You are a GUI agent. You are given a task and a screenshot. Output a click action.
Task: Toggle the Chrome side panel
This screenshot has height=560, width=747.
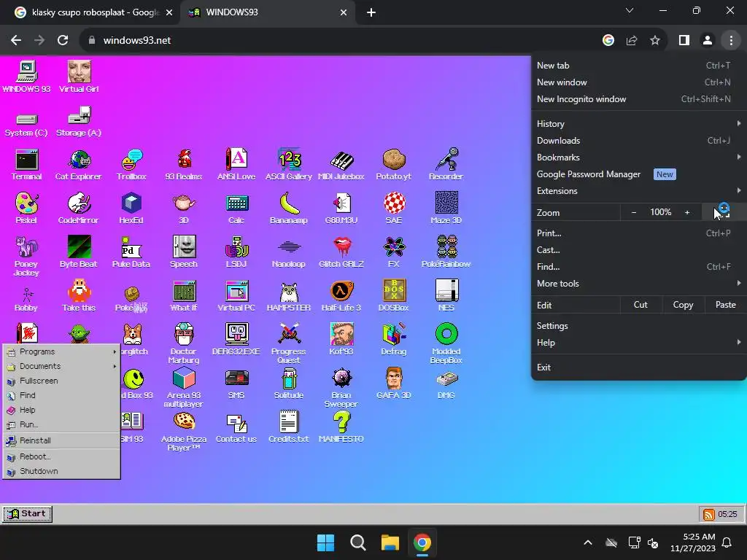[x=684, y=41]
